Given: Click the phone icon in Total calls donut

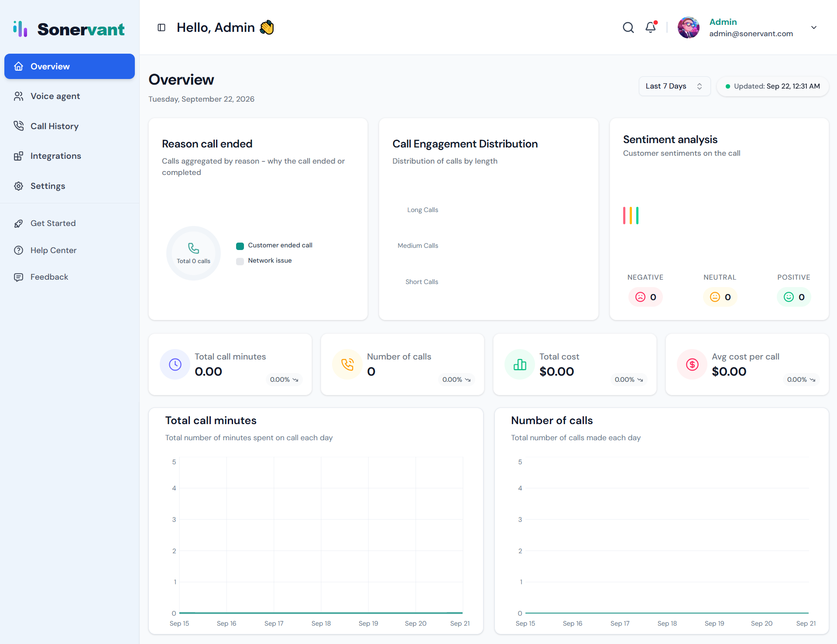Looking at the screenshot, I should click(x=193, y=248).
